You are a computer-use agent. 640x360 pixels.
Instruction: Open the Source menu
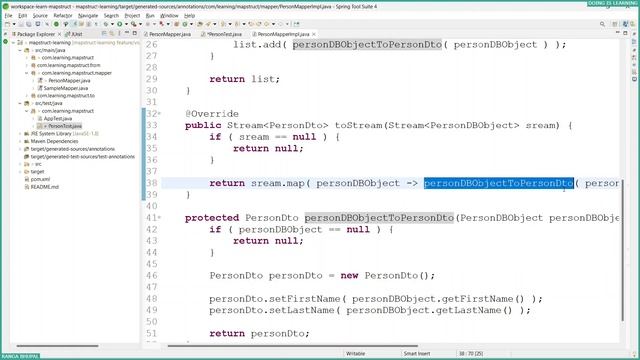(x=40, y=16)
